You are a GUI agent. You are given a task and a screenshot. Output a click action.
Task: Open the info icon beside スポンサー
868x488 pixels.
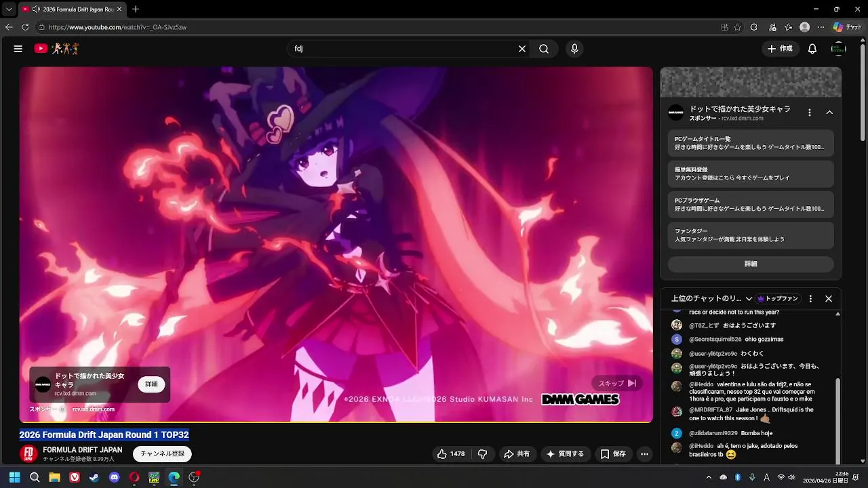[x=62, y=409]
